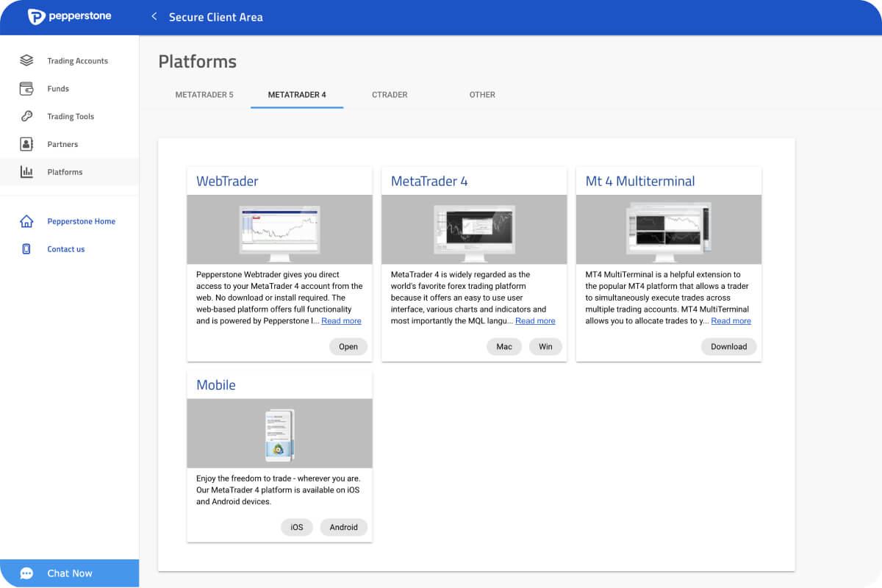Start a chat with Chat Now
Screen dimensions: 882x588
(69, 573)
